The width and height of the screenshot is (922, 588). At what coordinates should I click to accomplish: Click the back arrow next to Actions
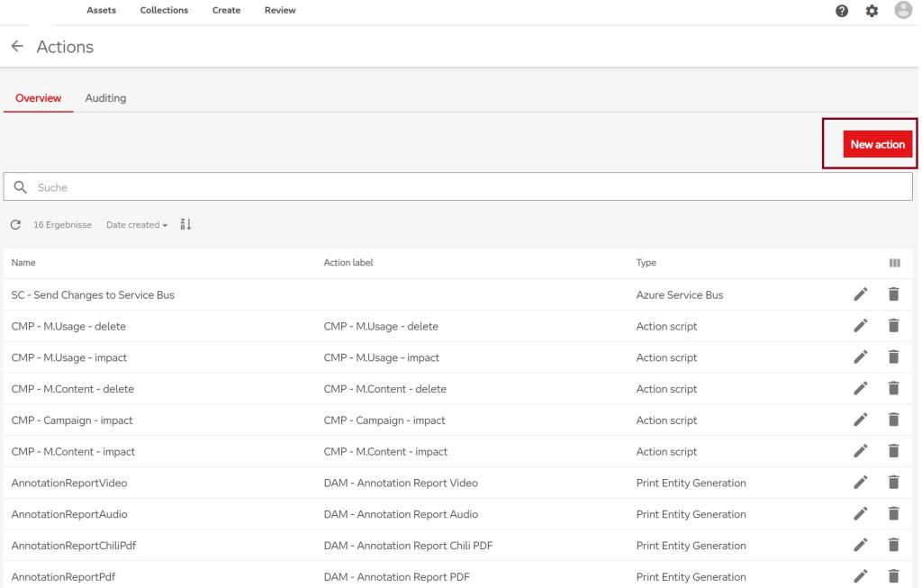(x=16, y=47)
